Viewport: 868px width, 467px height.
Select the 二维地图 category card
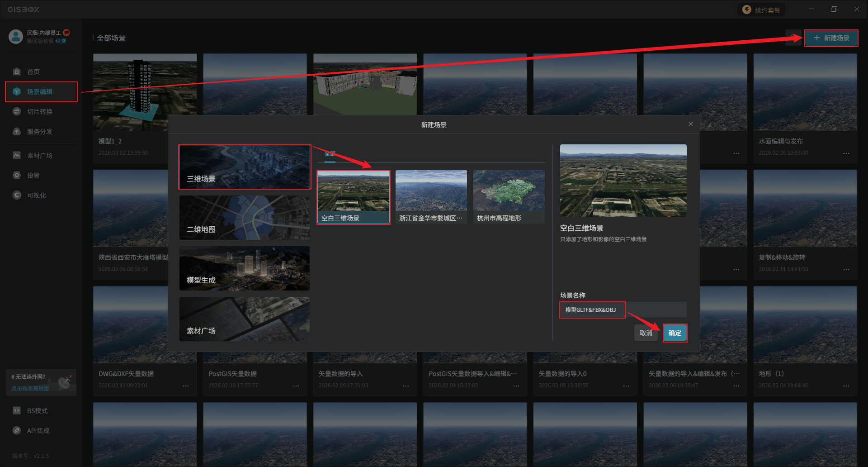245,218
